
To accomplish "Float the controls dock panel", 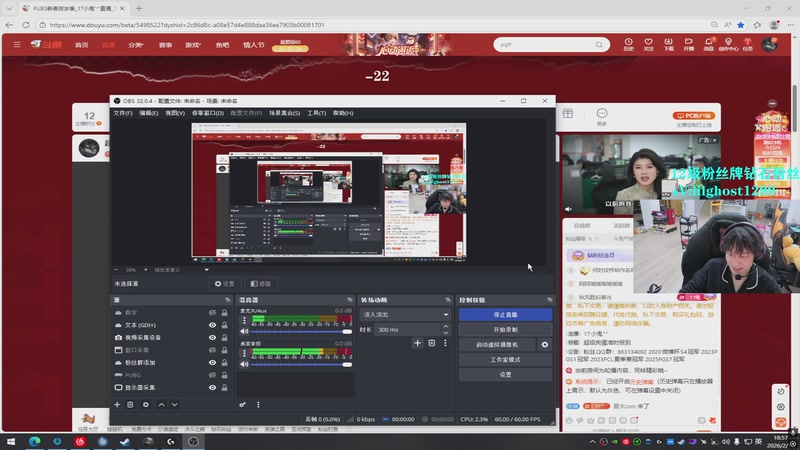I will click(x=549, y=300).
